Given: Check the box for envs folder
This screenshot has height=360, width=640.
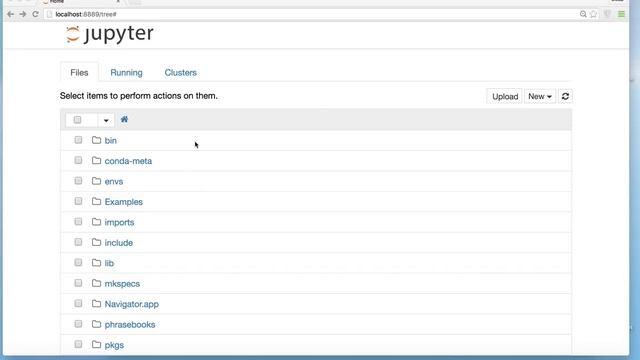Looking at the screenshot, I should [78, 181].
